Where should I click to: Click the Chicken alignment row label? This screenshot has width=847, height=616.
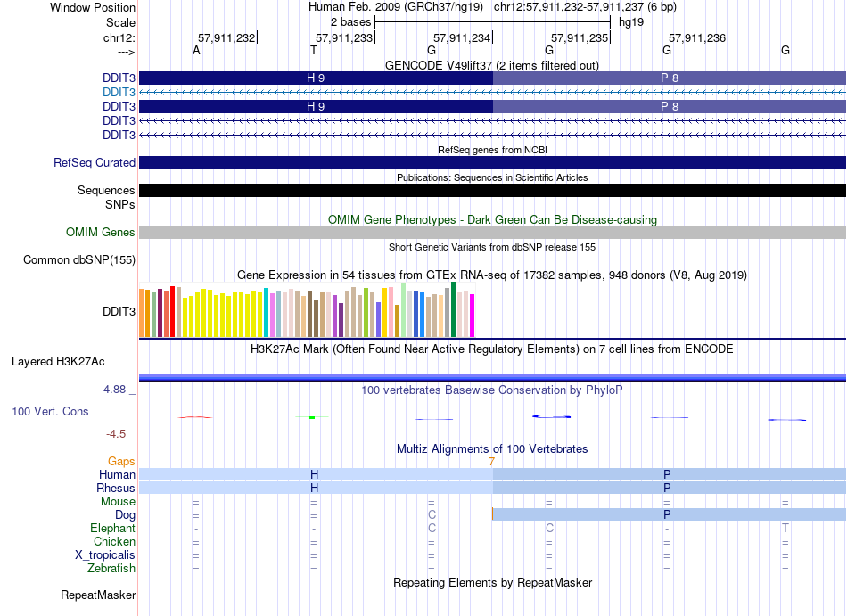pos(114,541)
